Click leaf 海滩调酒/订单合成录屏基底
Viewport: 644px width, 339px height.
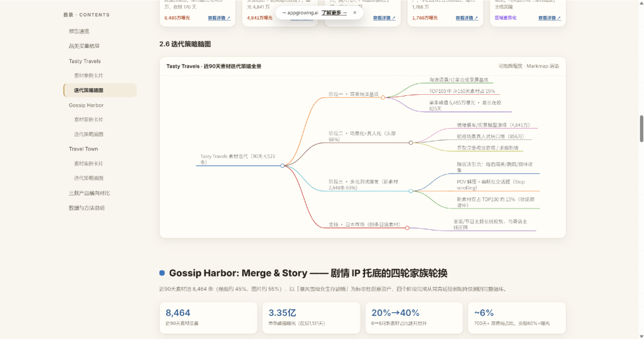coord(459,80)
